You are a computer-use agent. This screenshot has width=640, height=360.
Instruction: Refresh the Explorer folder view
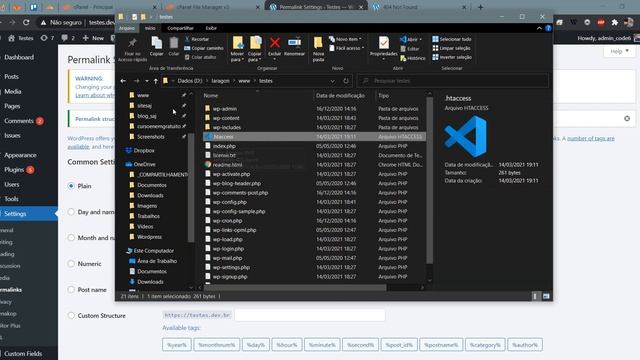coord(346,81)
